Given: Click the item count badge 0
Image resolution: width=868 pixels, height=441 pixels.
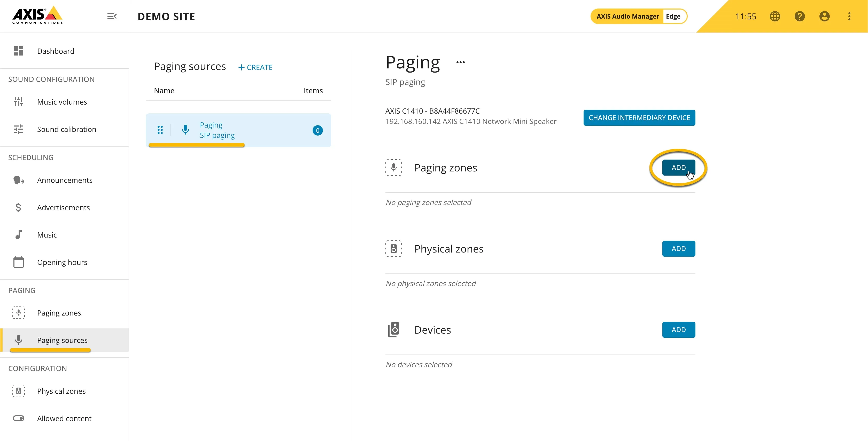Looking at the screenshot, I should [x=317, y=130].
